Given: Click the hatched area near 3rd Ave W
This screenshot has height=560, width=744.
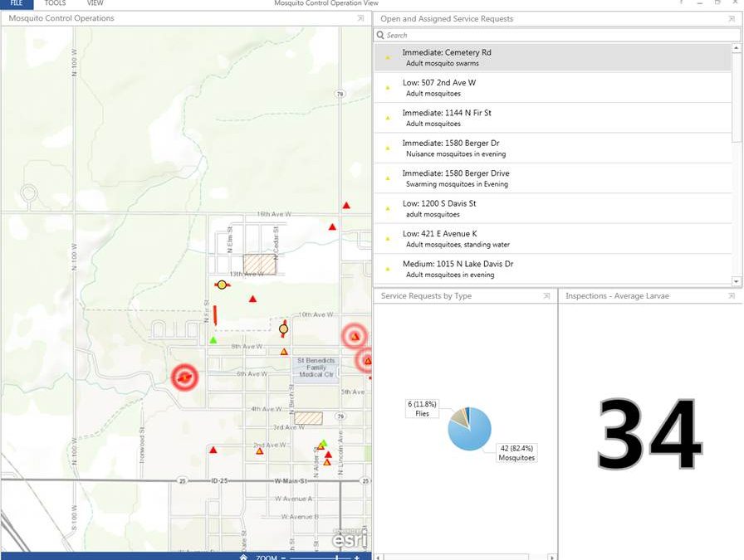Looking at the screenshot, I should click(308, 418).
